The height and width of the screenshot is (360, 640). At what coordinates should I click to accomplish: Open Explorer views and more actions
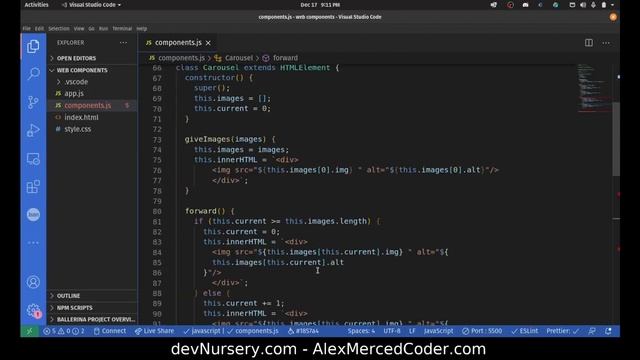tap(123, 42)
